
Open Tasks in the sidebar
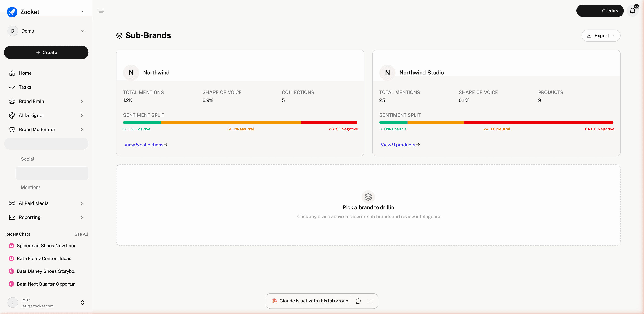point(46,87)
